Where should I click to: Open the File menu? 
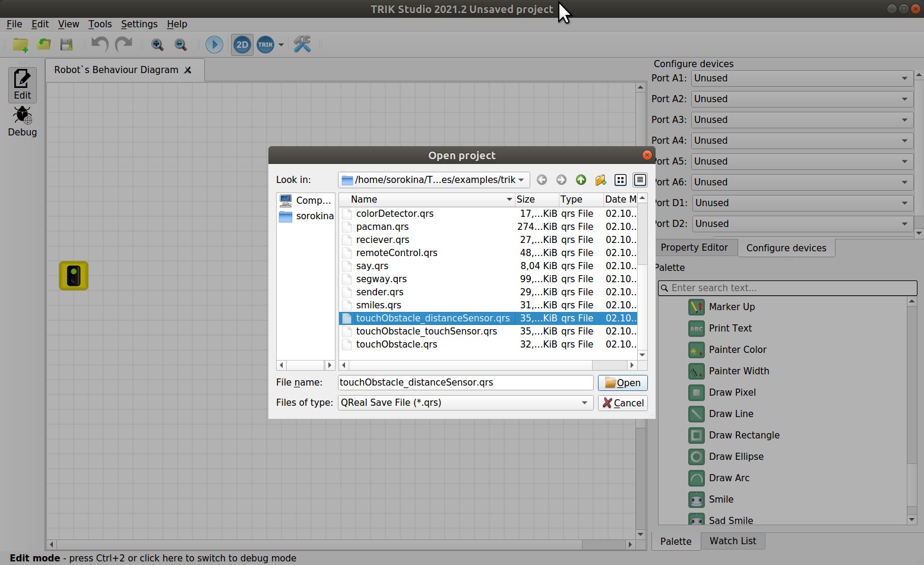click(14, 24)
